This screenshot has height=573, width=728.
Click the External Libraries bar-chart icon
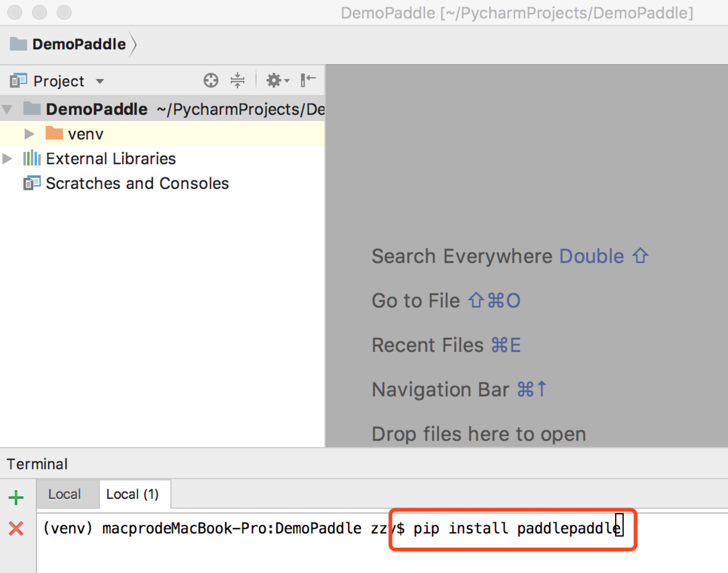tap(32, 158)
